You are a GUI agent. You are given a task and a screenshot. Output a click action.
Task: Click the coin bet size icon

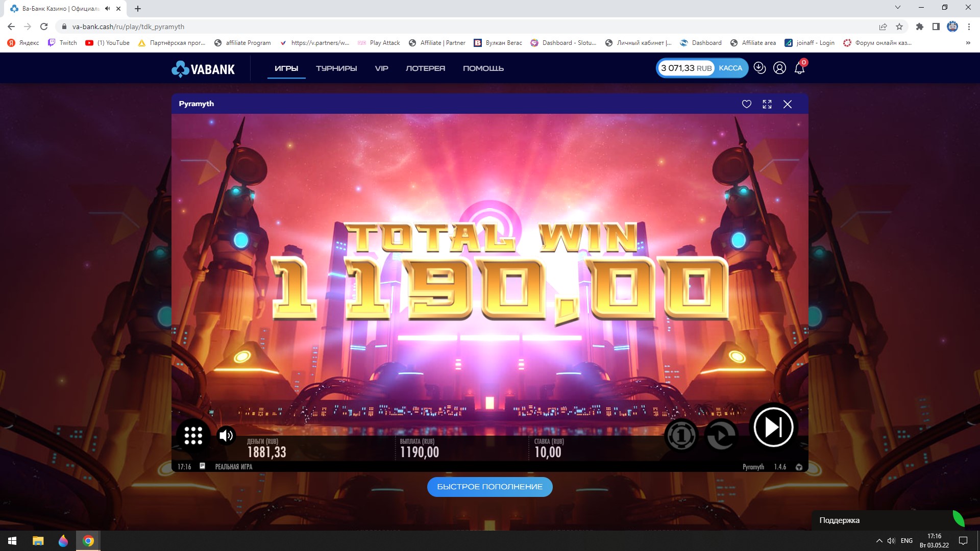[x=681, y=435]
